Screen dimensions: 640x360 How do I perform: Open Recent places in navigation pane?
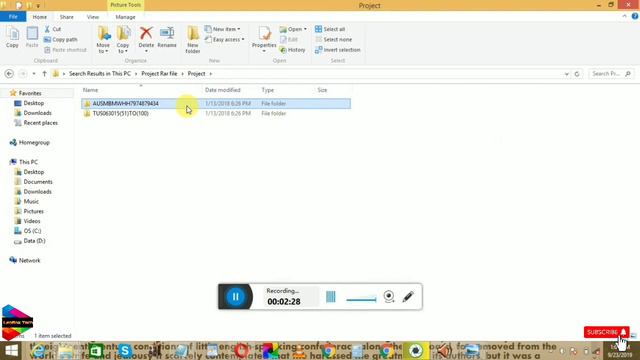[40, 123]
